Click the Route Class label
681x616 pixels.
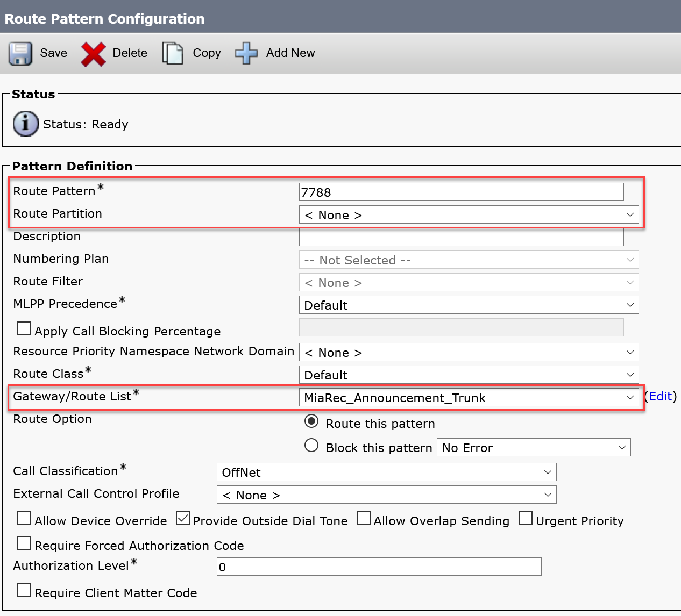48,374
